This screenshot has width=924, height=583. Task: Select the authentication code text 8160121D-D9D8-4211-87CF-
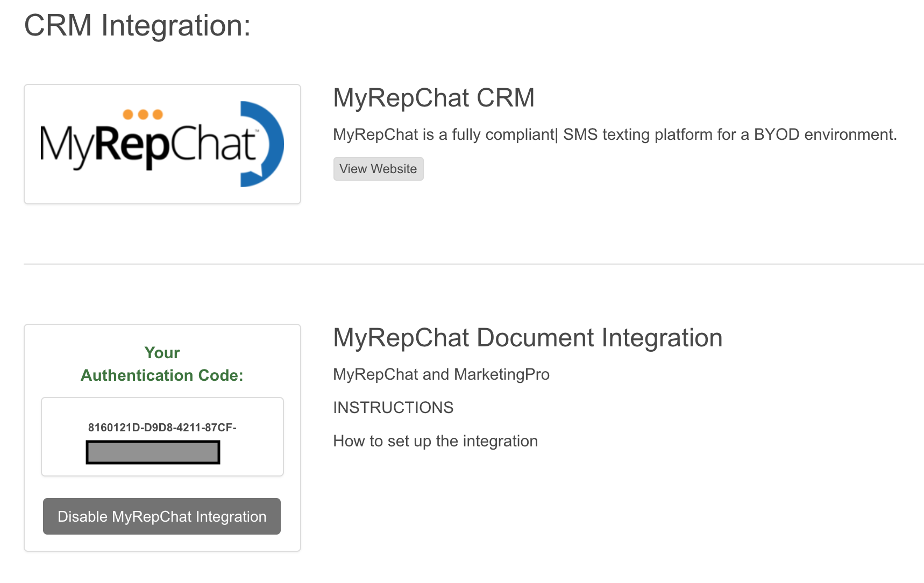tap(162, 428)
